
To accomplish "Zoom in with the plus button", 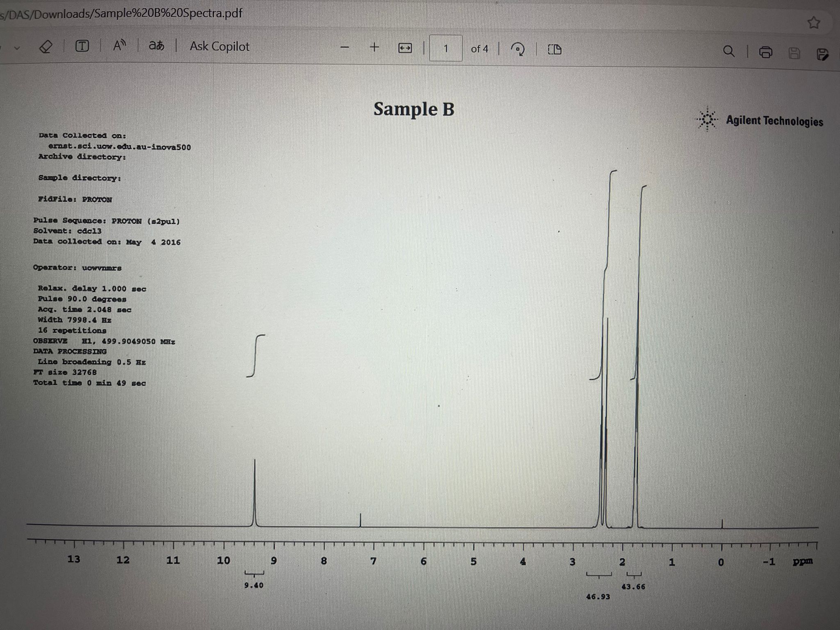I will (374, 48).
